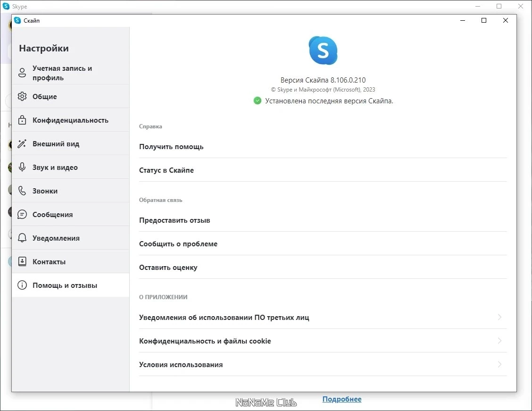
Task: Maximize the background Skype window
Action: (x=499, y=6)
